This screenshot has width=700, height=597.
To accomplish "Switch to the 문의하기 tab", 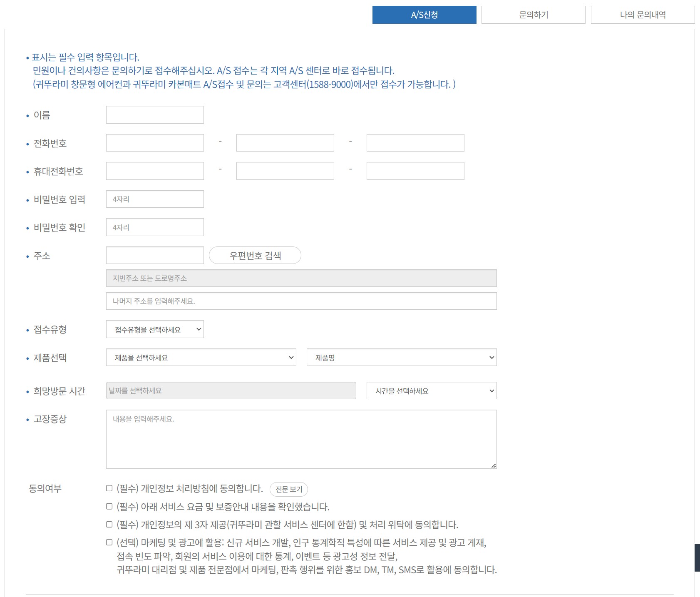I will click(x=534, y=15).
